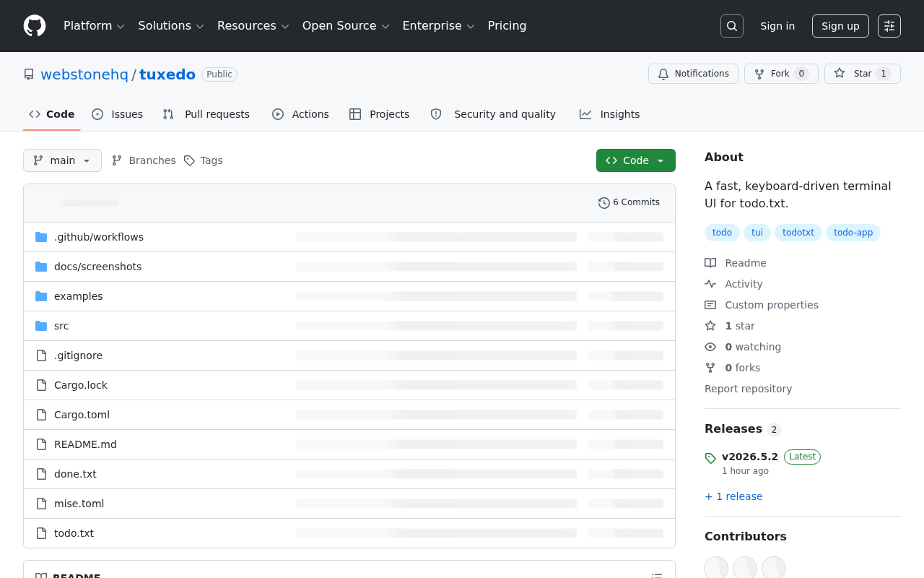Open the Releases heading link
Viewport: 924px width, 578px height.
point(743,429)
